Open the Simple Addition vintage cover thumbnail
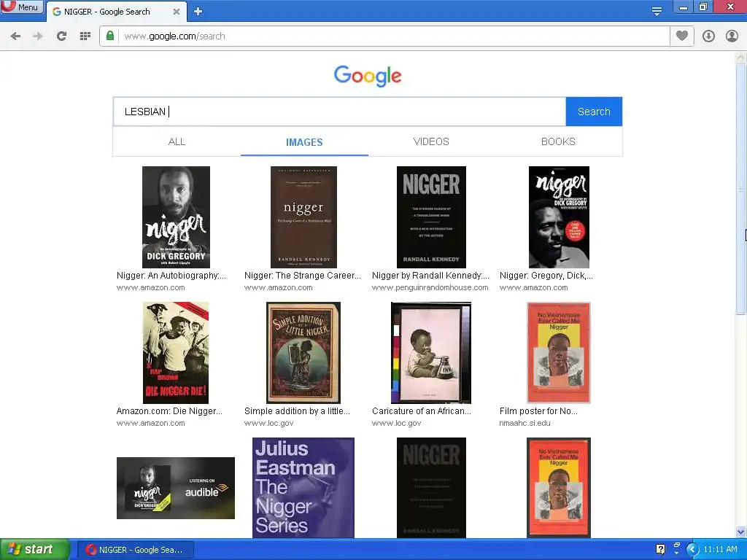 [303, 353]
